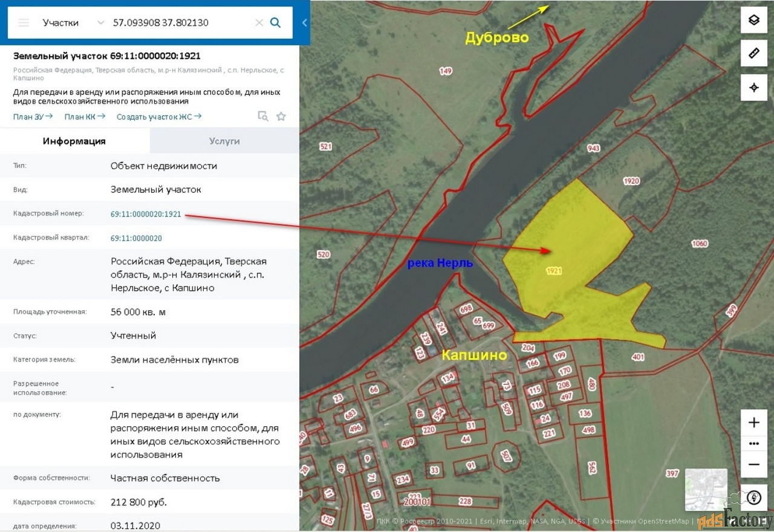Click the basemap preview thumbnail
Image resolution: width=774 pixels, height=532 pixels.
tap(706, 490)
